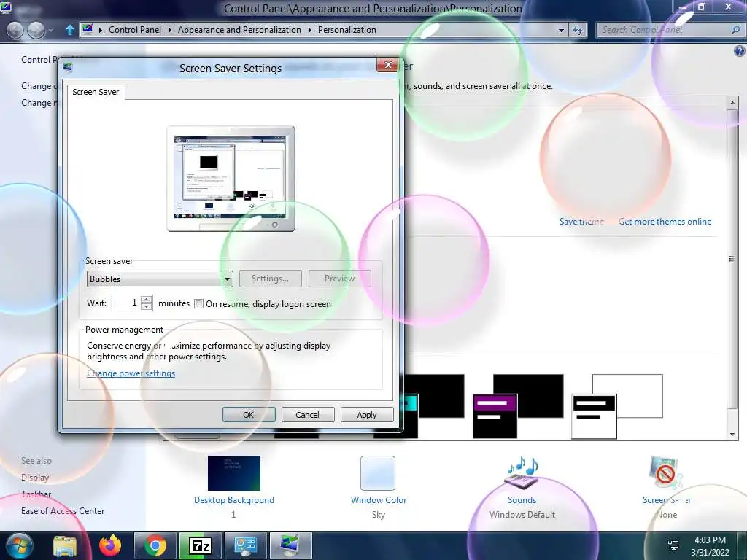Open the Display link under See also

click(35, 477)
